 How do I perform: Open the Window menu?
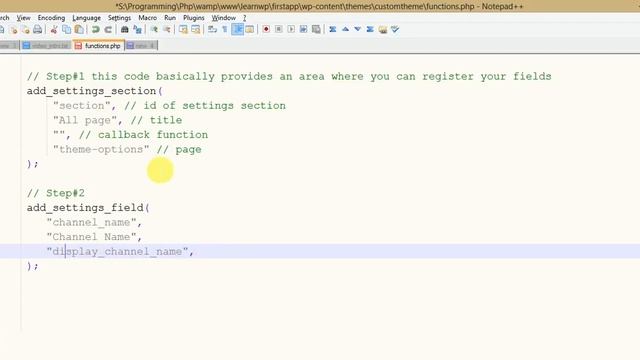224,18
